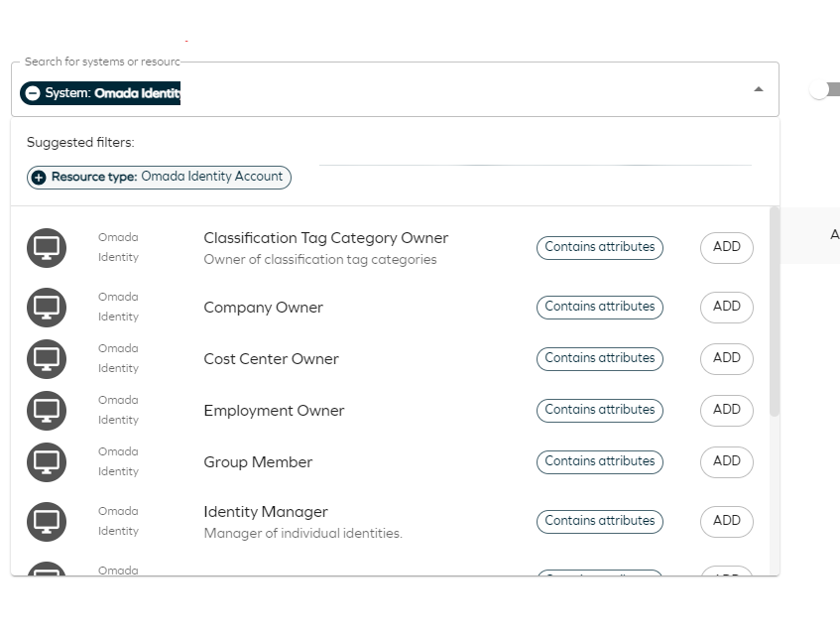Select the Company Owner title
840x636 pixels.
pos(263,308)
